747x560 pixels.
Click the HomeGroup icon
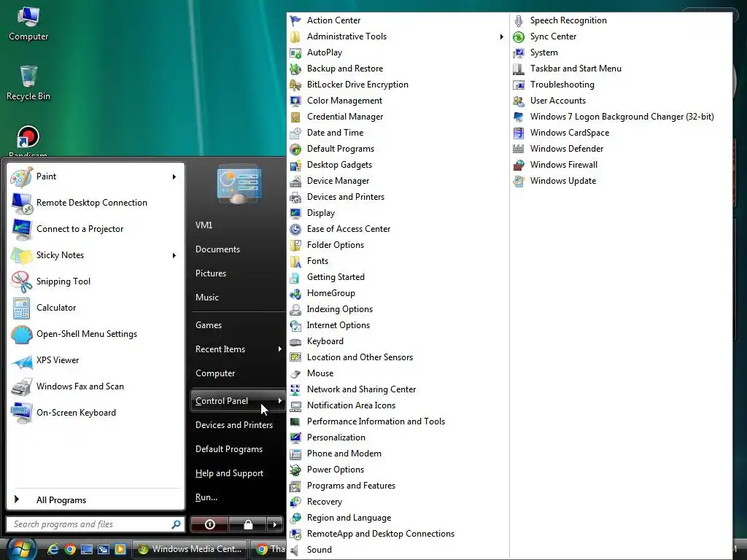(x=295, y=293)
